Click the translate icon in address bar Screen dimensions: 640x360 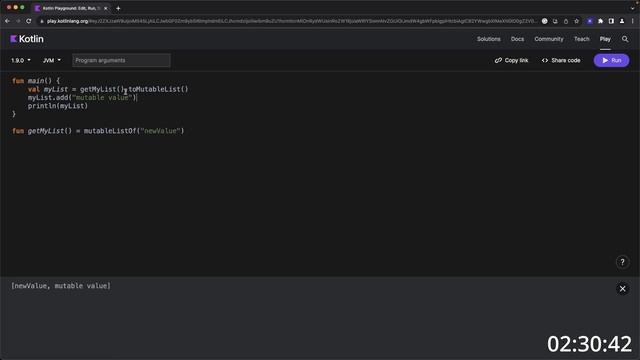[544, 21]
